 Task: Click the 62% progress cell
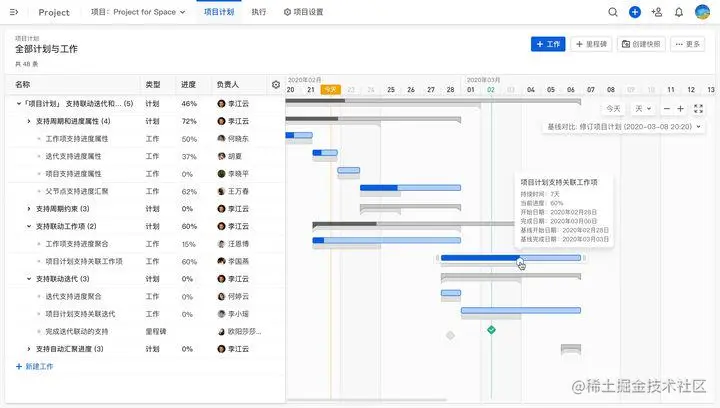[189, 191]
